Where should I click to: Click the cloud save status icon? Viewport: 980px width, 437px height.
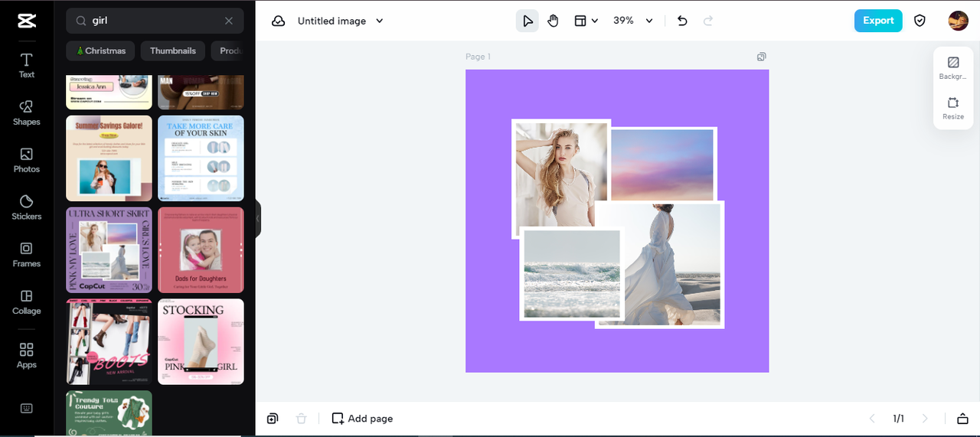point(279,21)
